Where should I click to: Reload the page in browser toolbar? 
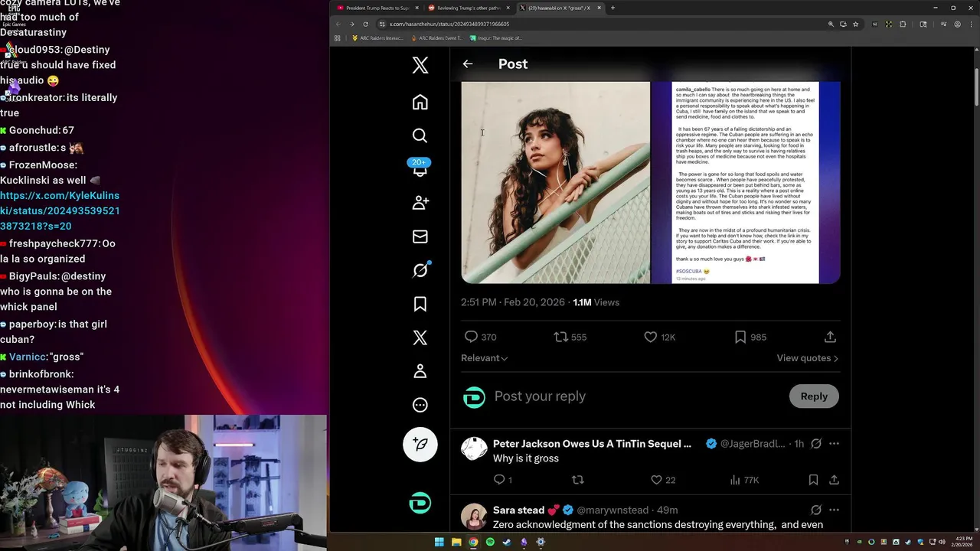click(365, 24)
